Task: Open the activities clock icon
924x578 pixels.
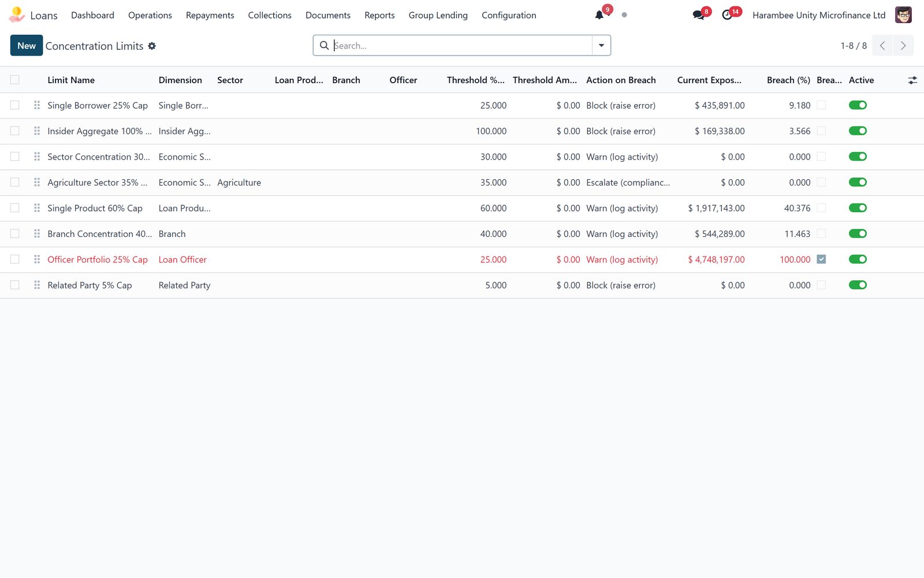Action: click(727, 15)
